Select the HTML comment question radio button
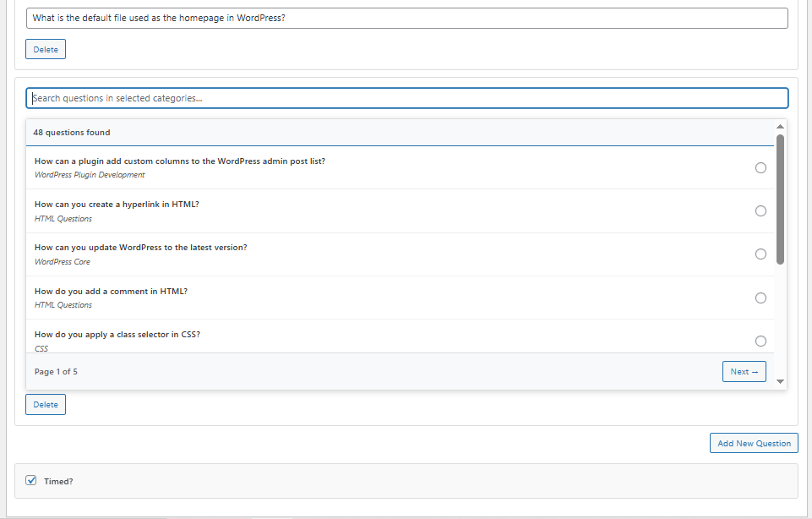Viewport: 812px width, 519px height. coord(760,298)
